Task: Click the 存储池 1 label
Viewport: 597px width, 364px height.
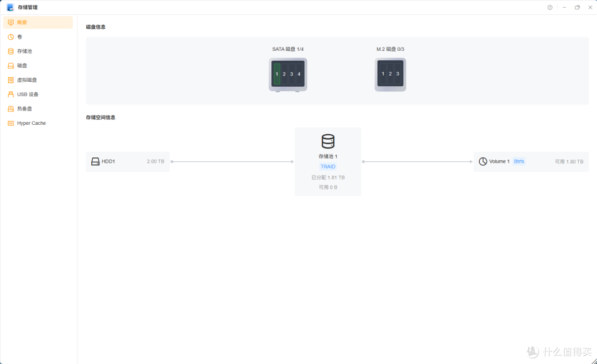Action: 328,156
